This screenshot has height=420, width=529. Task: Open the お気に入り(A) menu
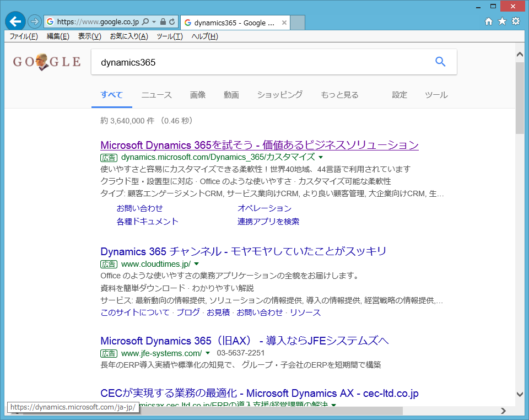129,36
